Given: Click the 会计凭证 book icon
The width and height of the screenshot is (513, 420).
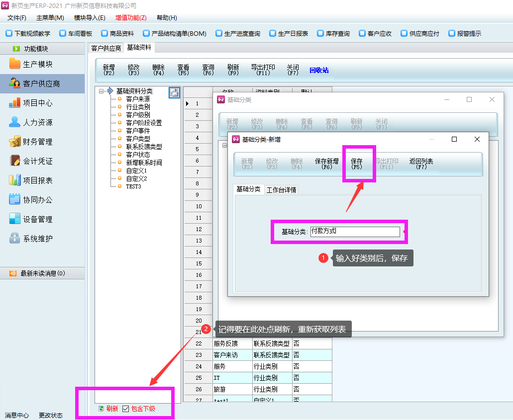Looking at the screenshot, I should click(x=15, y=161).
